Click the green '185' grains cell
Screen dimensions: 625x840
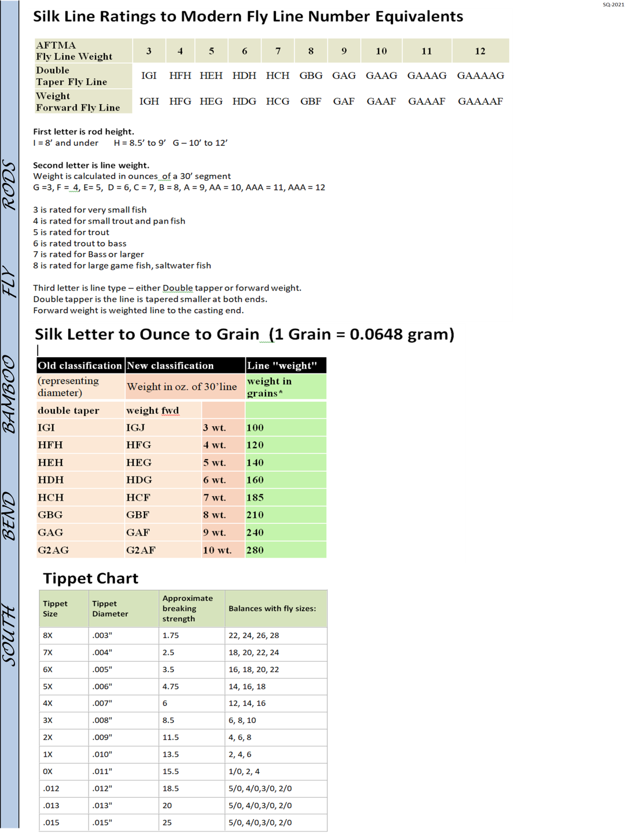tap(286, 498)
